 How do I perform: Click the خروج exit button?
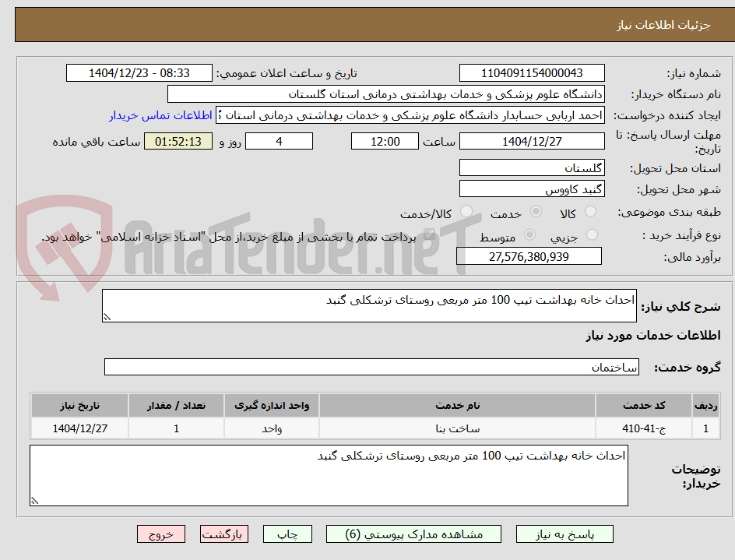160,534
